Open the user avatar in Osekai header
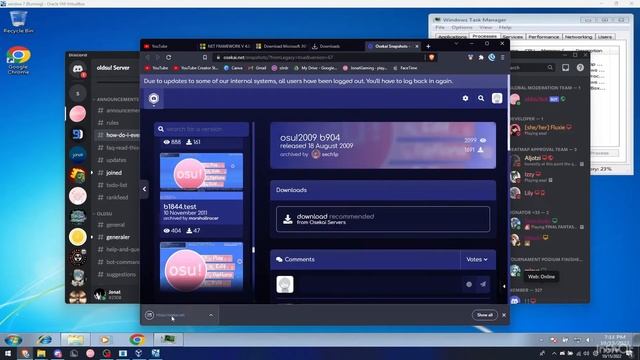Image resolution: width=640 pixels, height=360 pixels. tap(497, 98)
